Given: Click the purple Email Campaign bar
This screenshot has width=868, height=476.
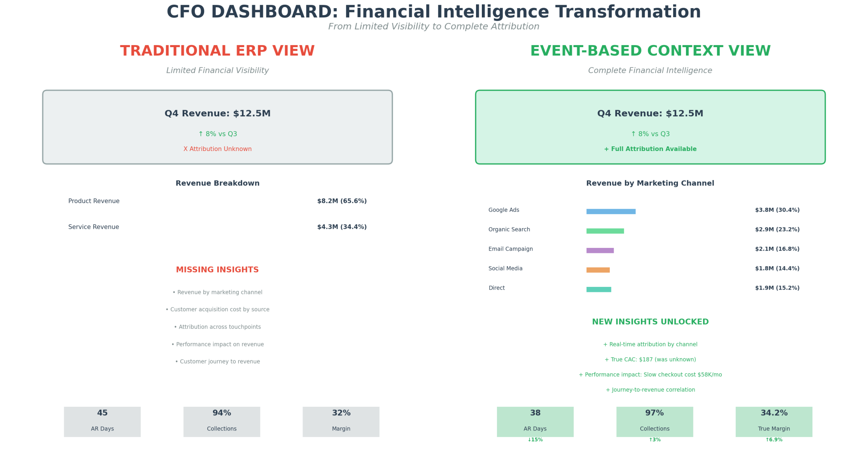Looking at the screenshot, I should [x=600, y=250].
